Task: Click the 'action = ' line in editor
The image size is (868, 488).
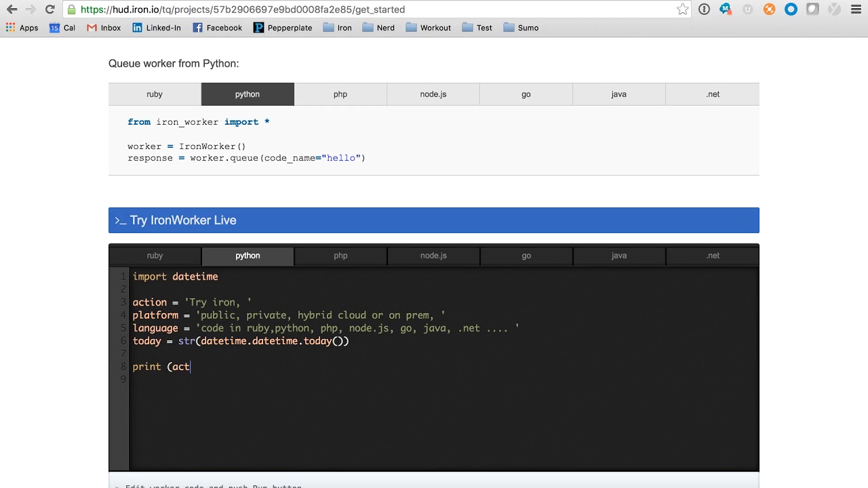Action: [x=192, y=302]
